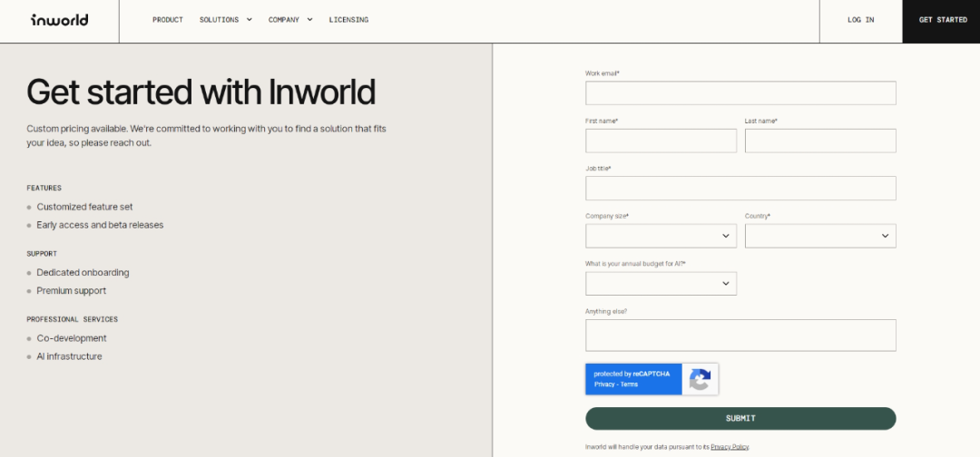The image size is (980, 457).
Task: Click the Anything else text area
Action: tap(740, 335)
